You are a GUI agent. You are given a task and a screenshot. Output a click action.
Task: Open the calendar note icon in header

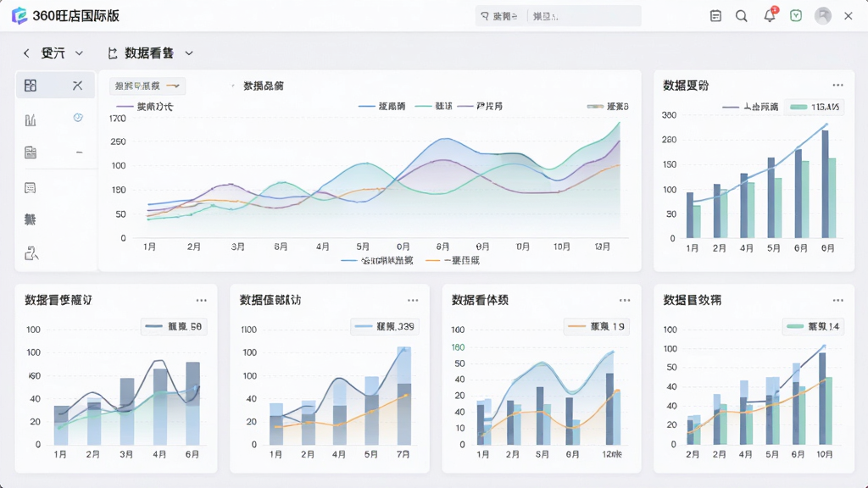(715, 16)
